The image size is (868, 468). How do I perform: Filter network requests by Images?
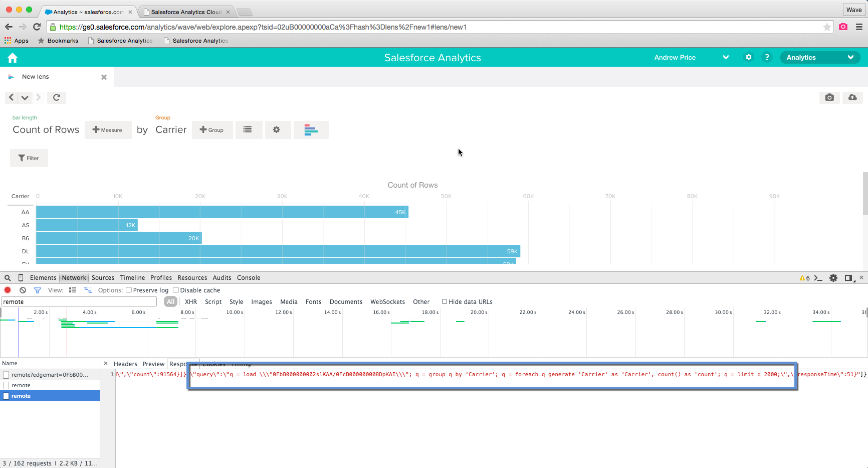point(262,302)
